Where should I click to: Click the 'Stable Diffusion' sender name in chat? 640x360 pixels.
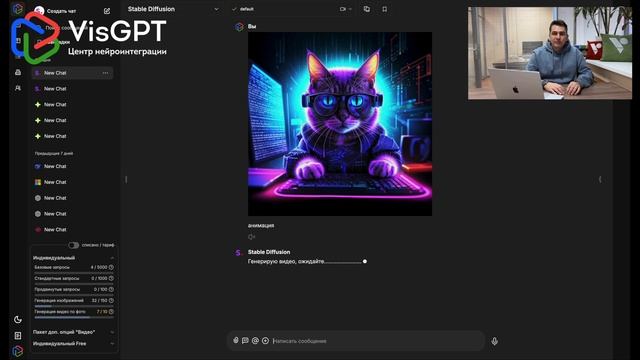pos(269,252)
